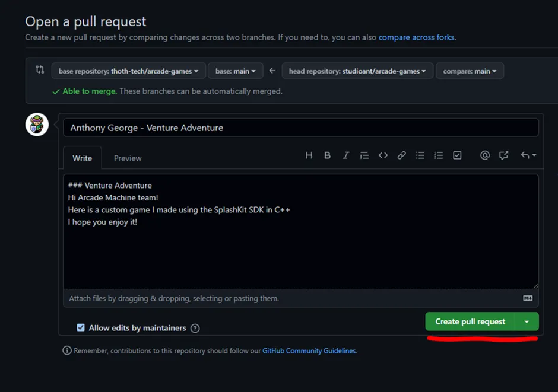
Task: Open the base repository thoth-tech/arcade-games dropdown
Action: pos(128,71)
